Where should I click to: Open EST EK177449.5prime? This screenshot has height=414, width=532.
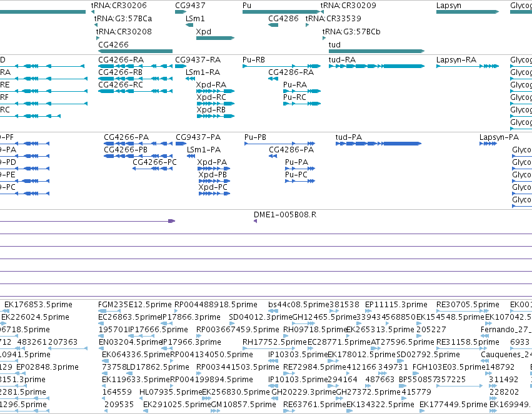(453, 405)
